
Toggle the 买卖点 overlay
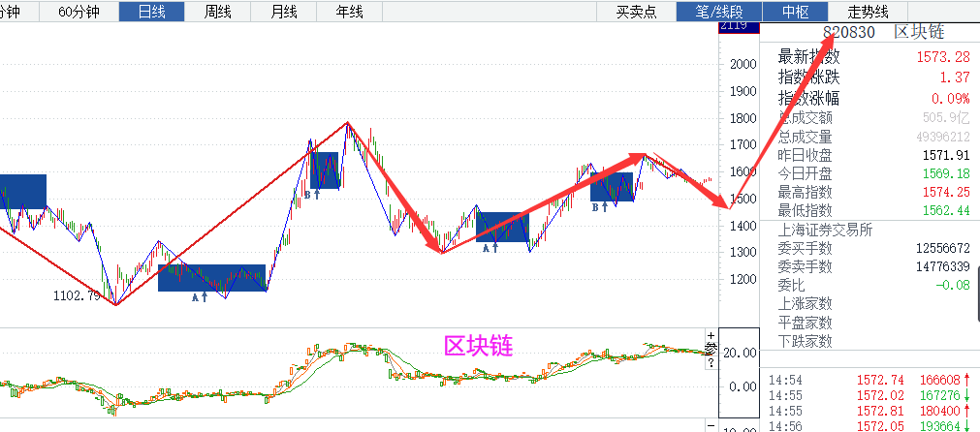(x=636, y=12)
